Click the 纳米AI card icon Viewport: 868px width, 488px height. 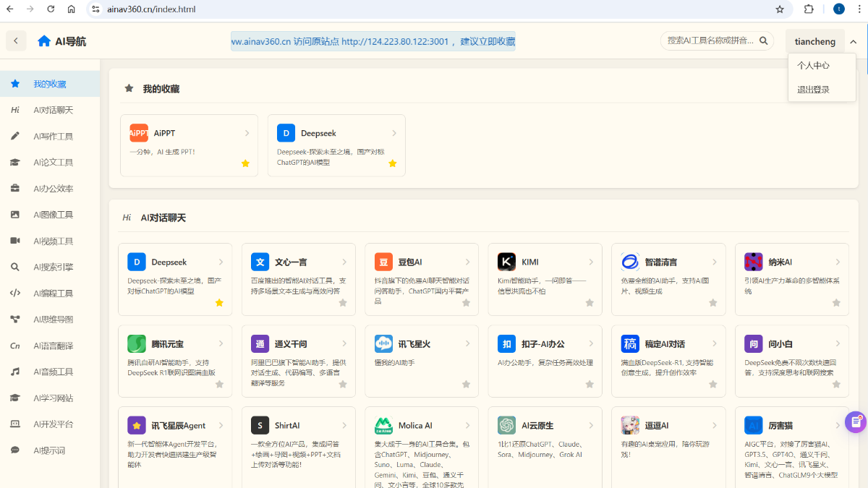[x=754, y=262]
